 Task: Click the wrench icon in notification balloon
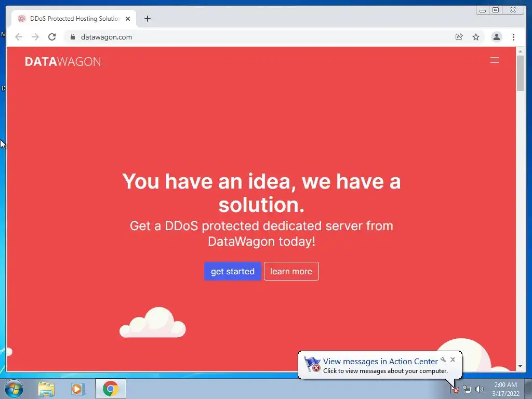[443, 360]
